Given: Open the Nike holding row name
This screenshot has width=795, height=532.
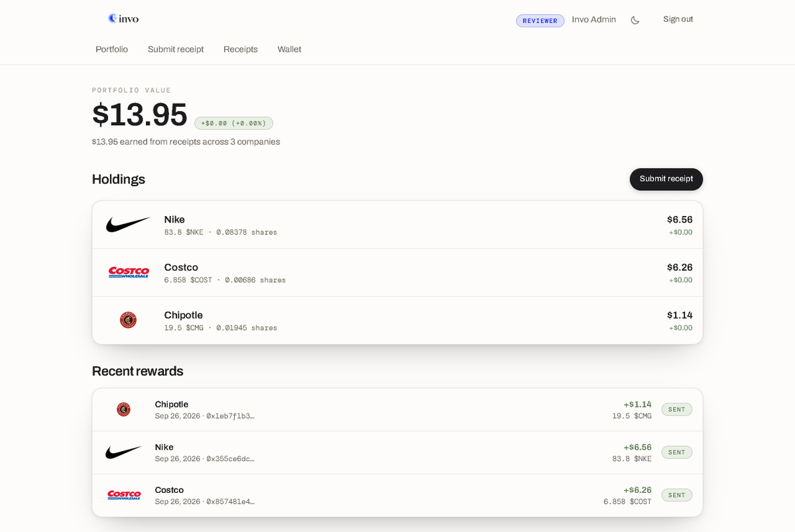Looking at the screenshot, I should (x=174, y=219).
